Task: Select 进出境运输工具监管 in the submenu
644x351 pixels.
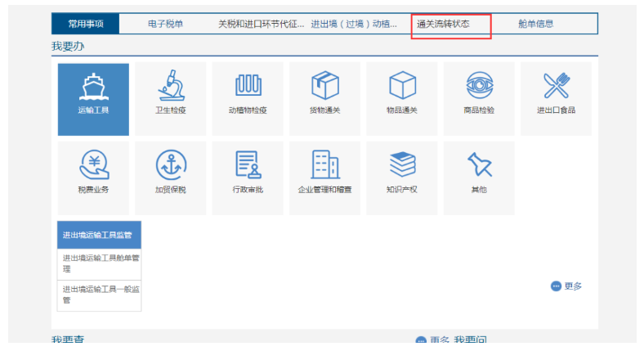Action: pos(99,235)
